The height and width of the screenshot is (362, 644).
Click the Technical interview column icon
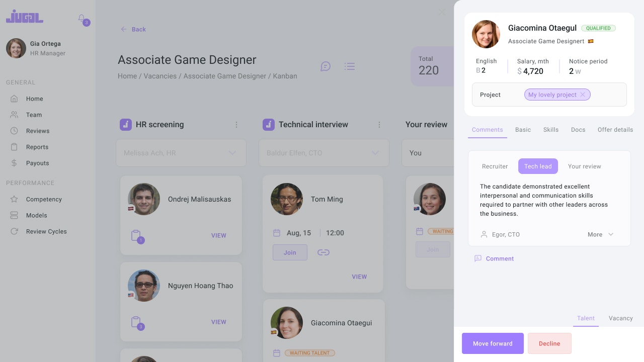pos(269,125)
